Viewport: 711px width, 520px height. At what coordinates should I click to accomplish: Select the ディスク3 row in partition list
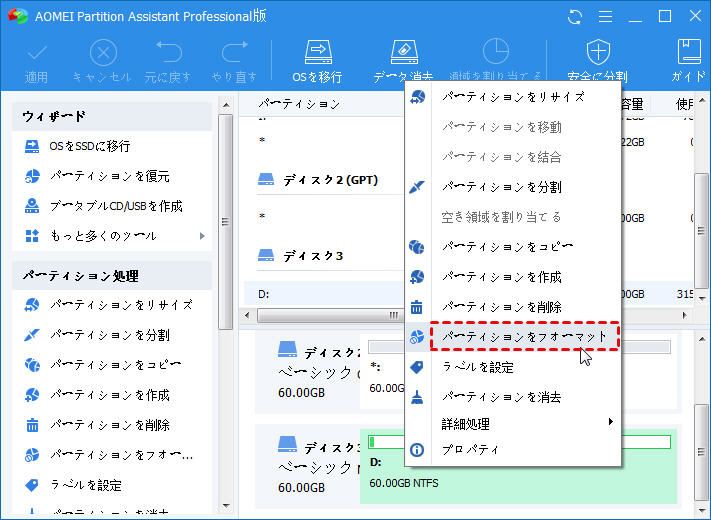click(x=330, y=256)
